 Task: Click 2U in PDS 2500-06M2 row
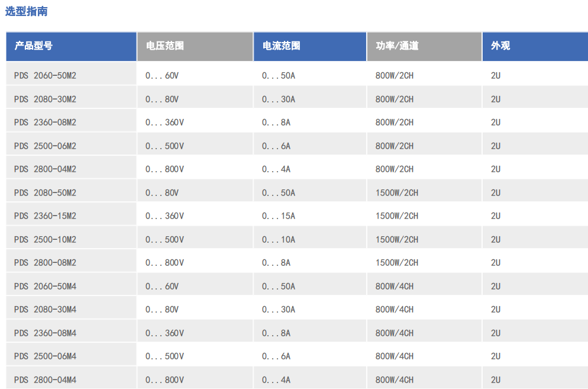pos(496,146)
